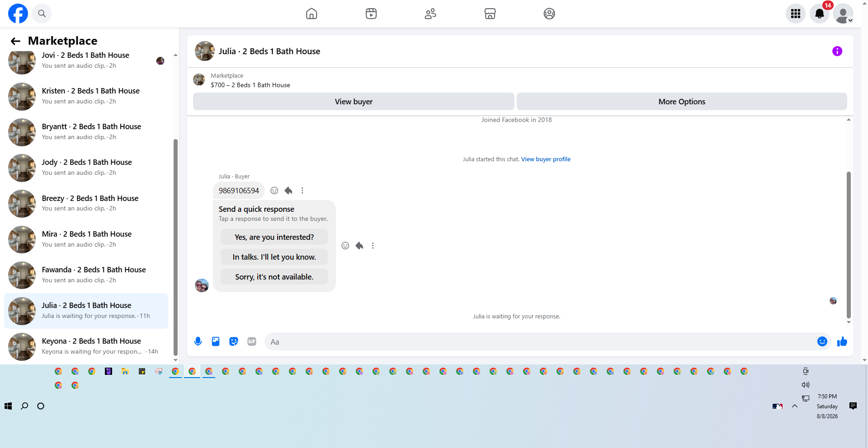
Task: Open the 7:50 PM clock and calendar
Action: pos(827,406)
